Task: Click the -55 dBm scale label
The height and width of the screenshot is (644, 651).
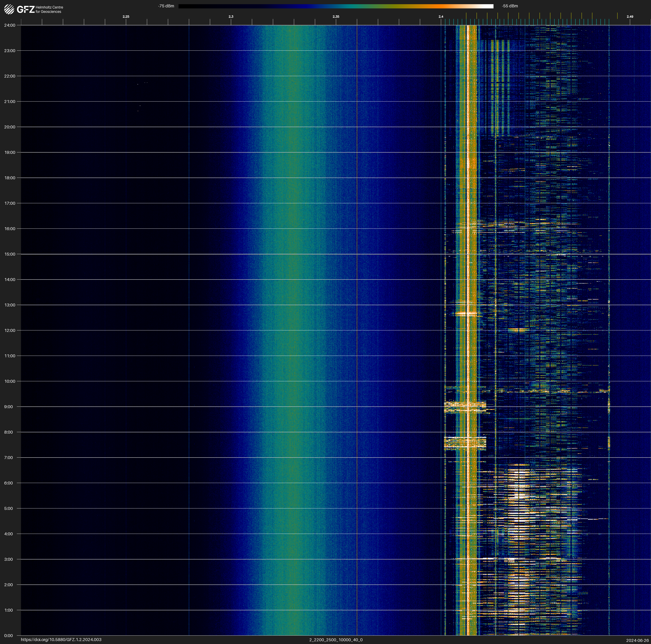Action: click(x=510, y=6)
